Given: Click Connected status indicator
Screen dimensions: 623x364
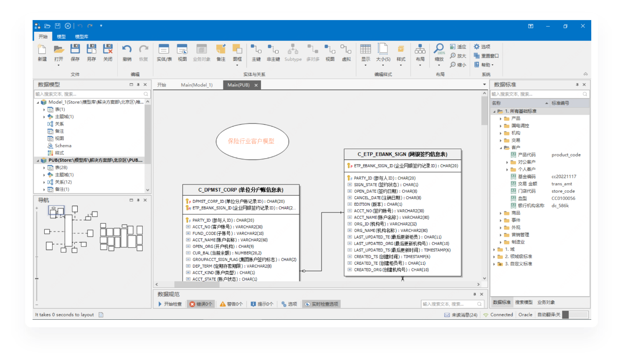Looking at the screenshot, I should pos(498,315).
